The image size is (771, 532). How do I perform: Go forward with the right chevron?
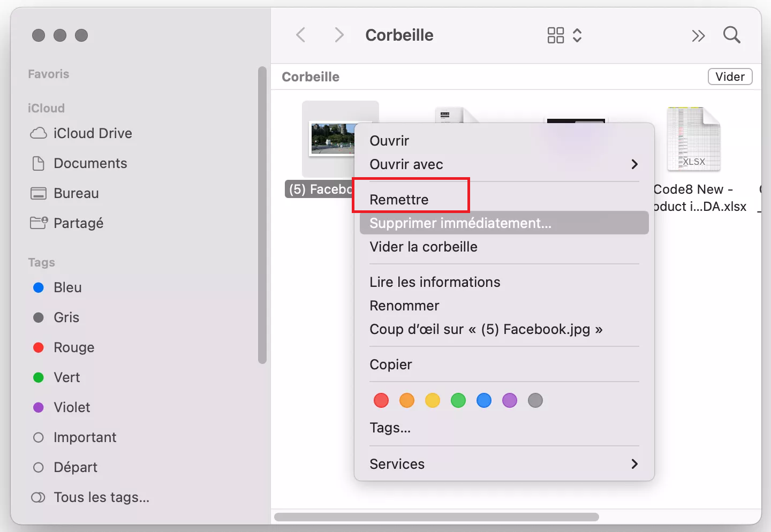(x=338, y=35)
